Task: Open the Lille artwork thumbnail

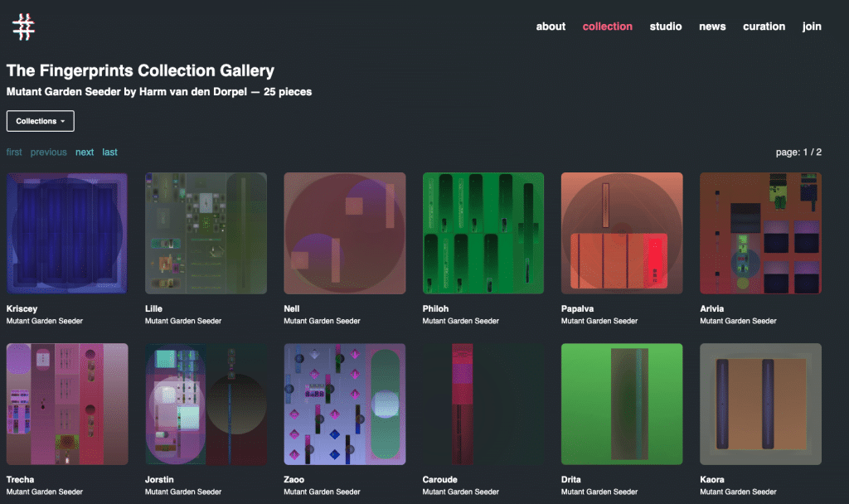Action: coord(206,233)
